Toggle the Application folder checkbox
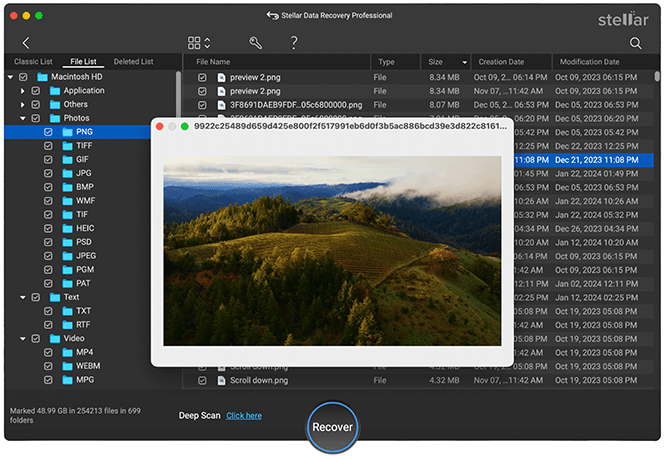 click(x=36, y=90)
